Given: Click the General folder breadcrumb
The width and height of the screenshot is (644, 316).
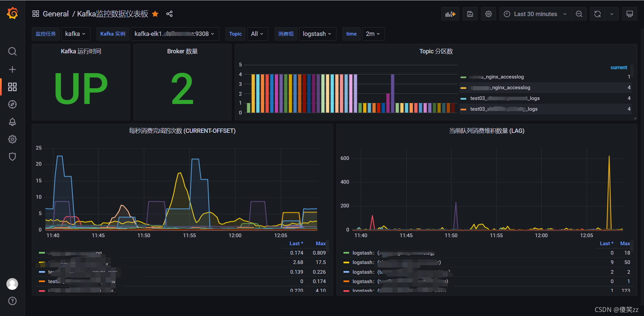Looking at the screenshot, I should (56, 14).
